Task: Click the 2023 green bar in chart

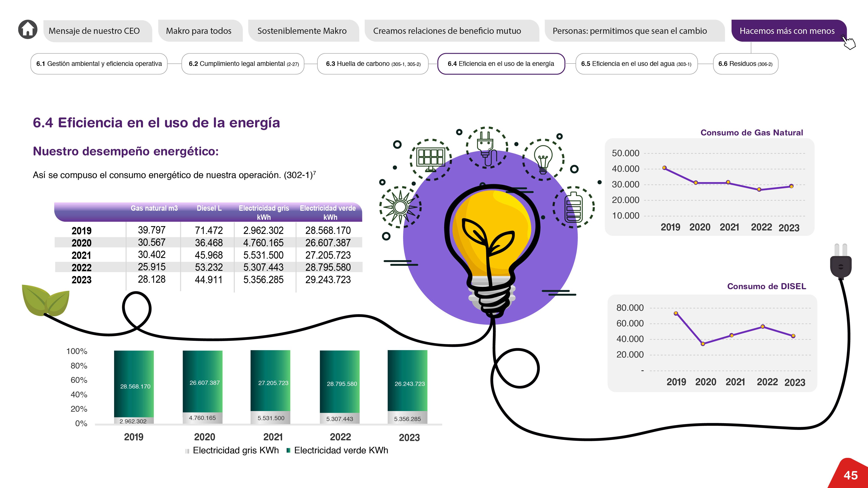Action: coord(407,380)
